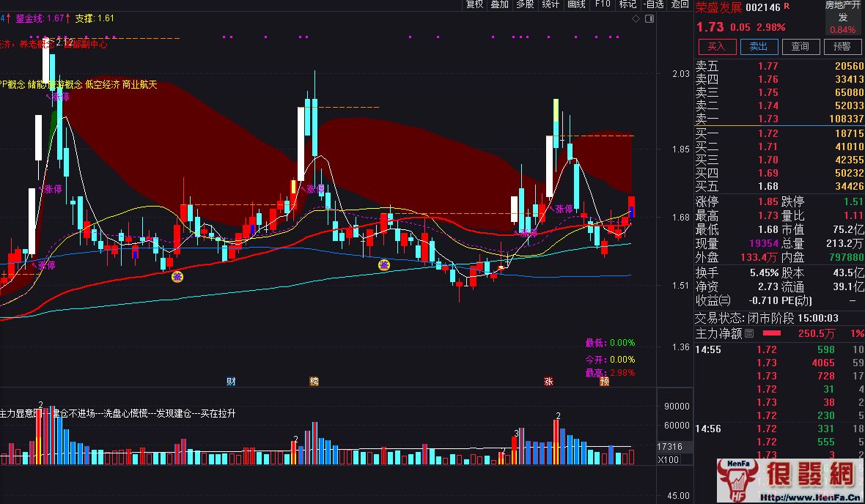This screenshot has width=865, height=504.
Task: Open the 复权 menu
Action: (475, 4)
